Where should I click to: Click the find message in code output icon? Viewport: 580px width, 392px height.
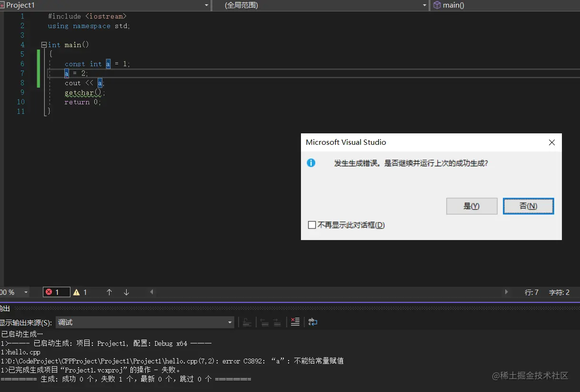247,322
